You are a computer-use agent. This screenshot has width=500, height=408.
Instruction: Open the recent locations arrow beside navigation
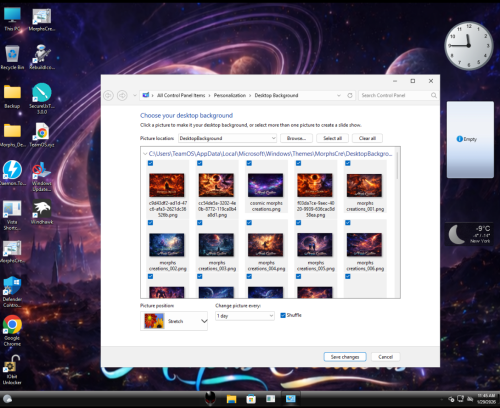[x=135, y=95]
